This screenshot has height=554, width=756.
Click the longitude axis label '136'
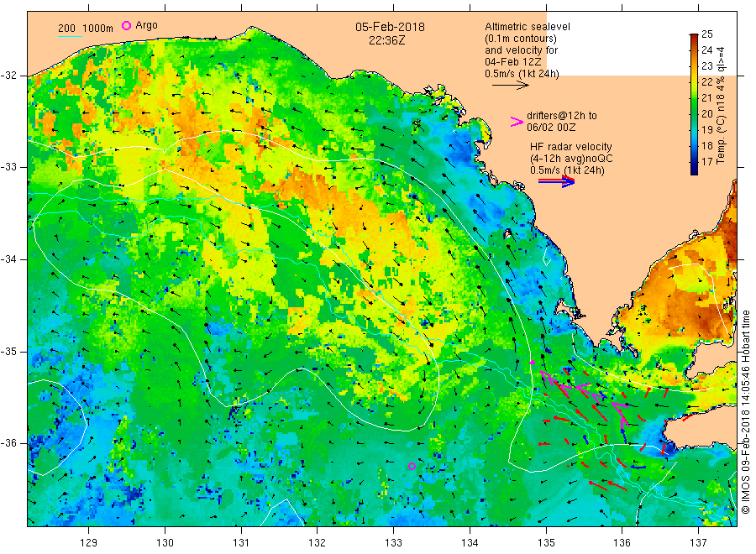(x=622, y=543)
